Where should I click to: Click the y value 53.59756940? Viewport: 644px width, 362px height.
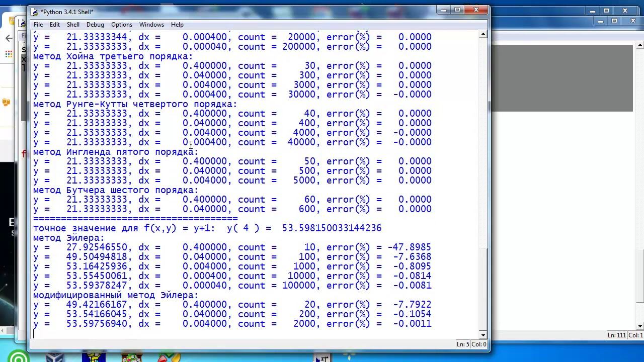coord(97,324)
